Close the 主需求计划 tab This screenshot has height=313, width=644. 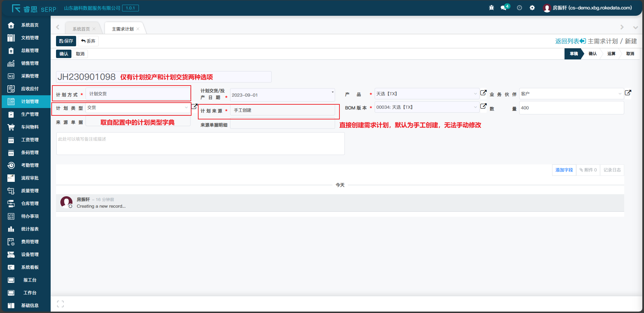coord(138,29)
